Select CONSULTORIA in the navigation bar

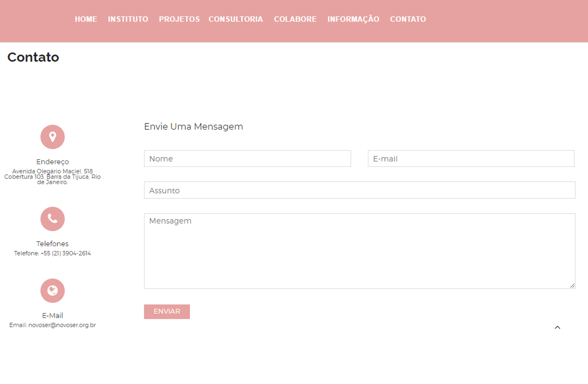pyautogui.click(x=236, y=19)
